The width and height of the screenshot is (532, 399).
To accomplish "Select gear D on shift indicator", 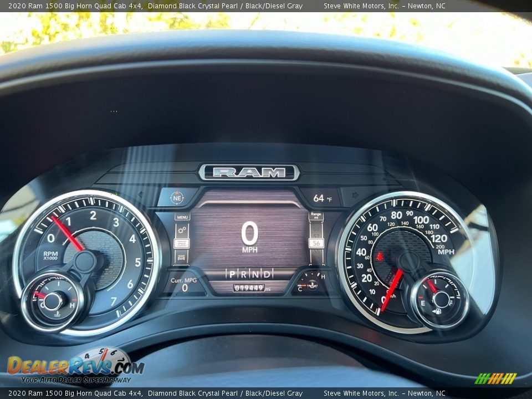I will (267, 274).
